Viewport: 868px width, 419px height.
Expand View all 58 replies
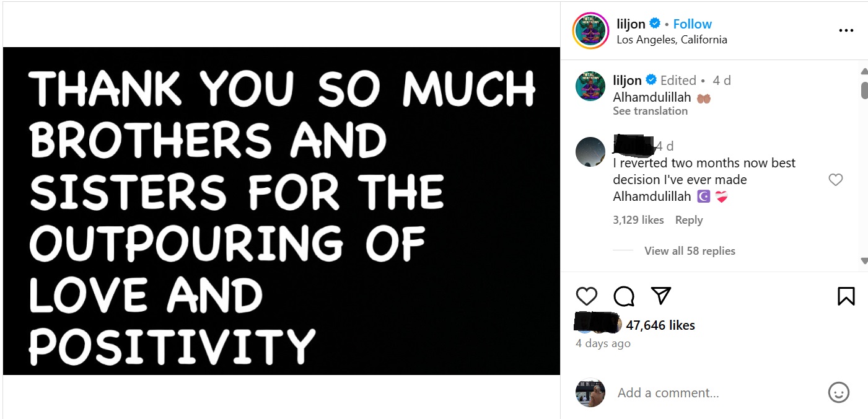tap(690, 251)
